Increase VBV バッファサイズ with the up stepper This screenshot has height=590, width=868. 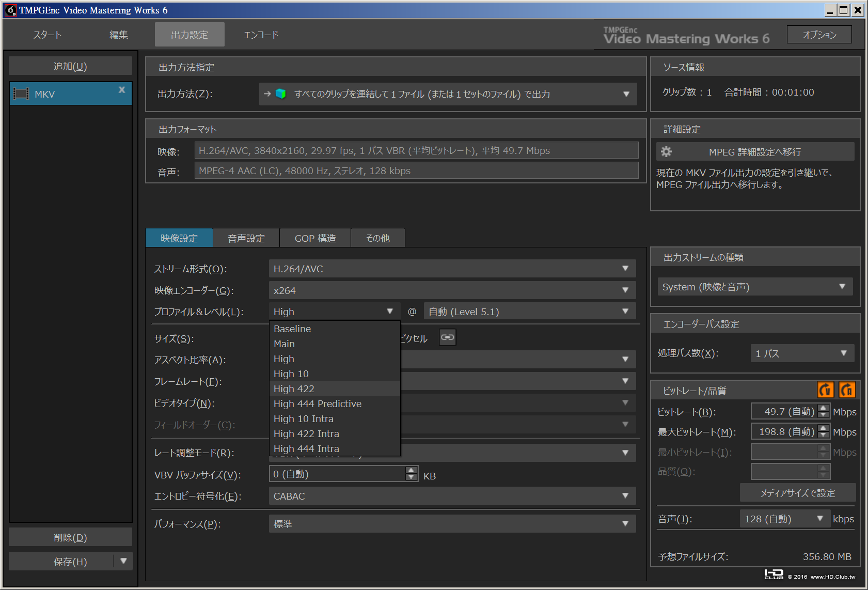tap(411, 470)
